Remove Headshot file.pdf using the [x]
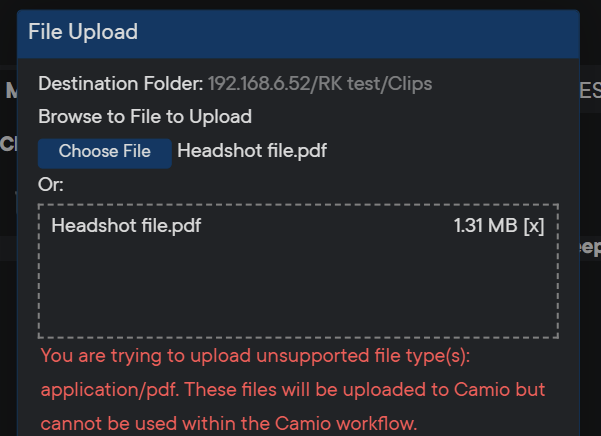Image resolution: width=601 pixels, height=436 pixels. point(533,226)
